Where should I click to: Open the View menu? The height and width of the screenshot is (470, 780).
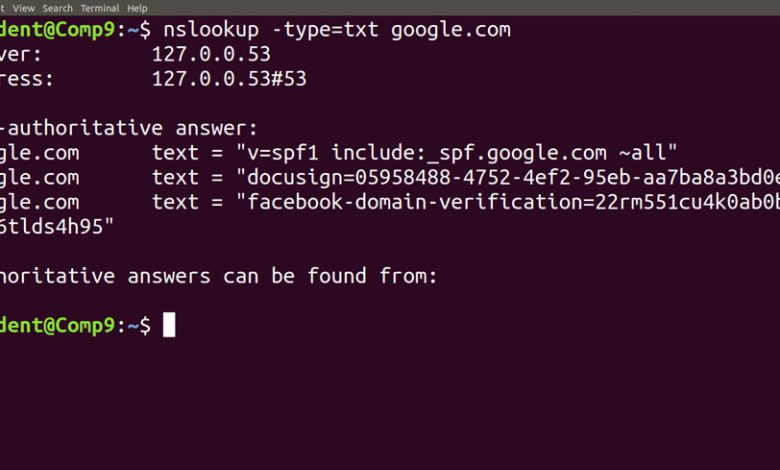pyautogui.click(x=23, y=8)
